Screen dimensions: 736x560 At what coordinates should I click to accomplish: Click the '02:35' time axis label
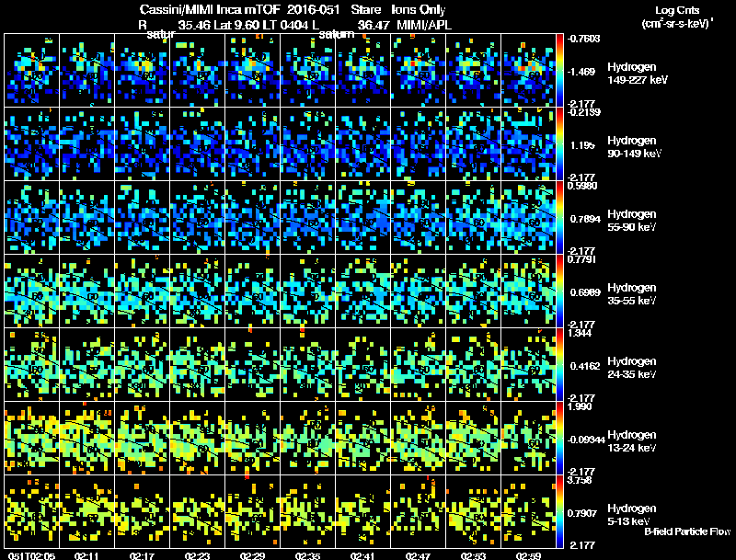click(x=307, y=556)
